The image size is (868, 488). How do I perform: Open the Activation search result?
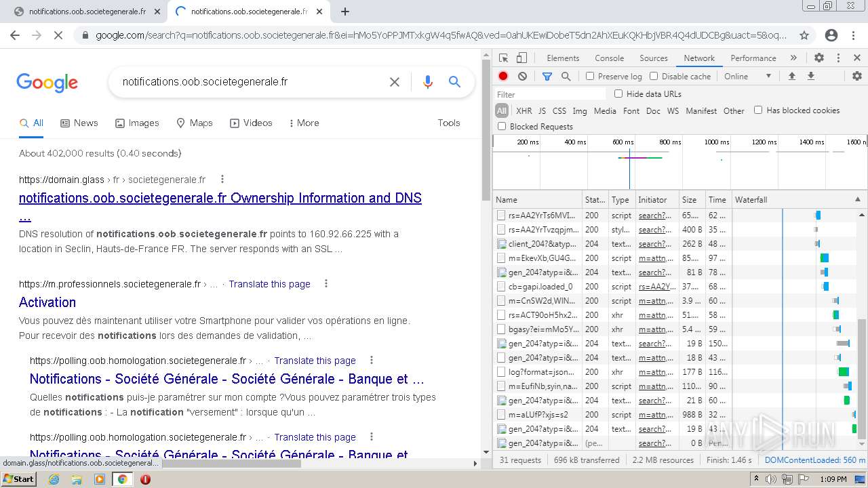tap(47, 302)
